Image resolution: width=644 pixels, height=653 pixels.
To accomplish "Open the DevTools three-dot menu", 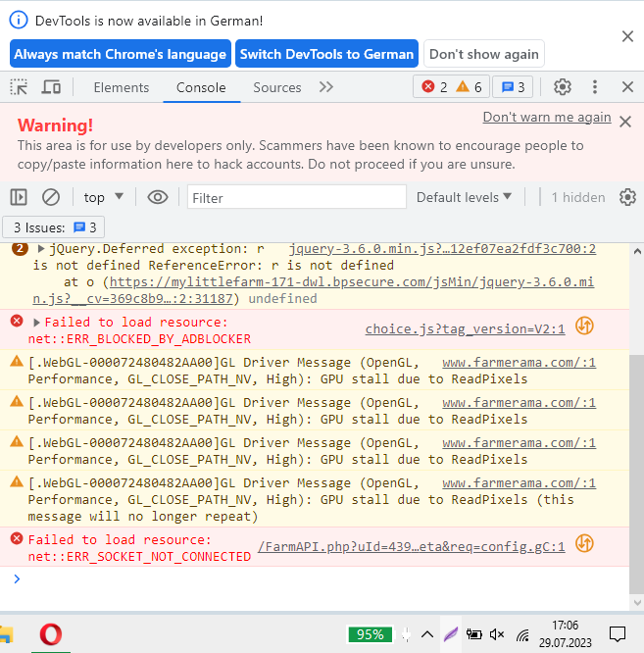I will (x=594, y=87).
